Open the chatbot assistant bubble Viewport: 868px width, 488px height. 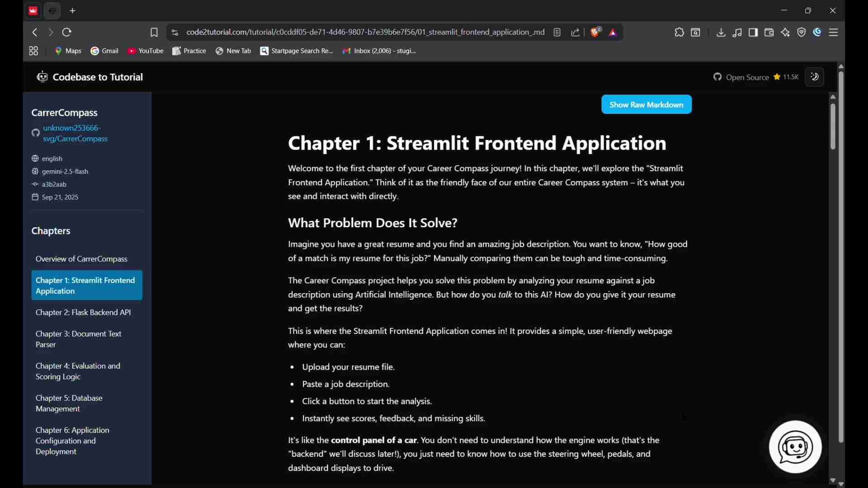tap(796, 448)
